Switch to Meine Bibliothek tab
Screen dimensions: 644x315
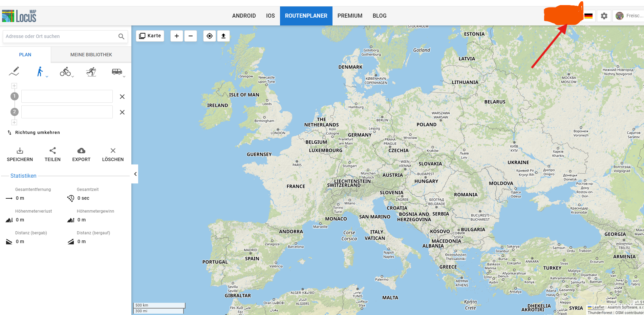coord(91,55)
